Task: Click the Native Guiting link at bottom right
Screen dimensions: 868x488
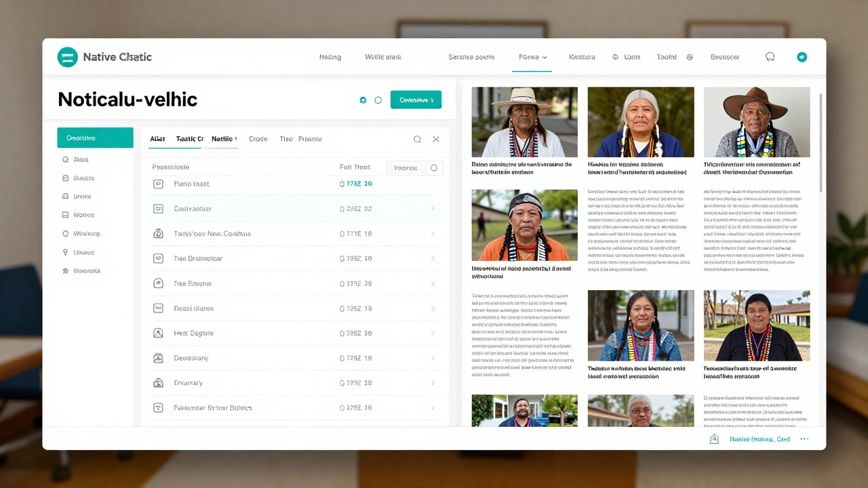Action: pos(759,439)
